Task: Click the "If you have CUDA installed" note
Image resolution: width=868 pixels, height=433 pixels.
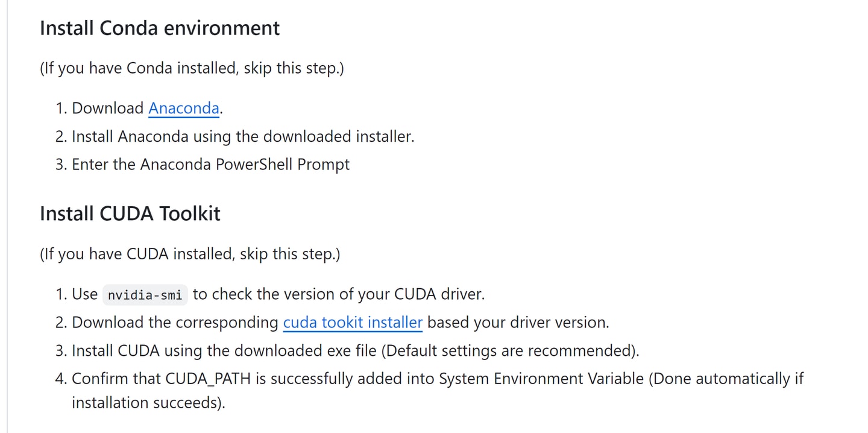Action: 190,254
